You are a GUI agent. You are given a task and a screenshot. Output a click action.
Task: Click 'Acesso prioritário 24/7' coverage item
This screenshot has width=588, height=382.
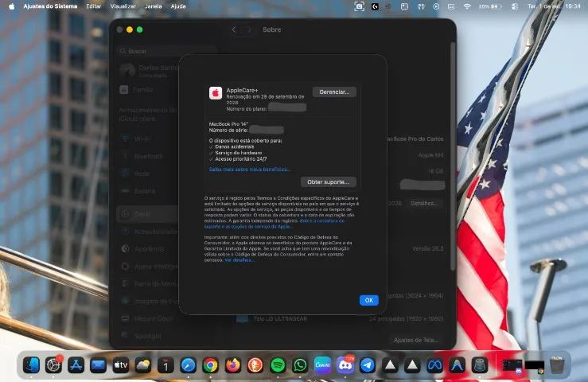click(x=241, y=159)
